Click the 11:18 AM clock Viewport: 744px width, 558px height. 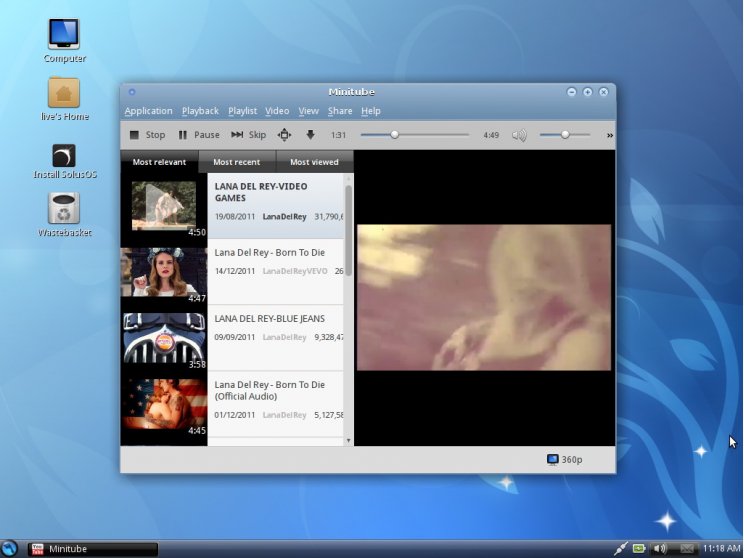point(722,549)
